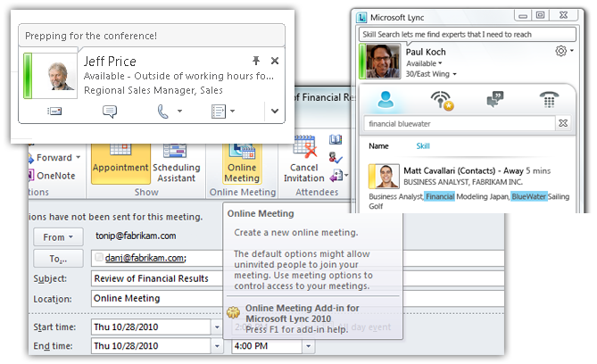
Task: Open Start time date dropdown
Action: (x=217, y=327)
